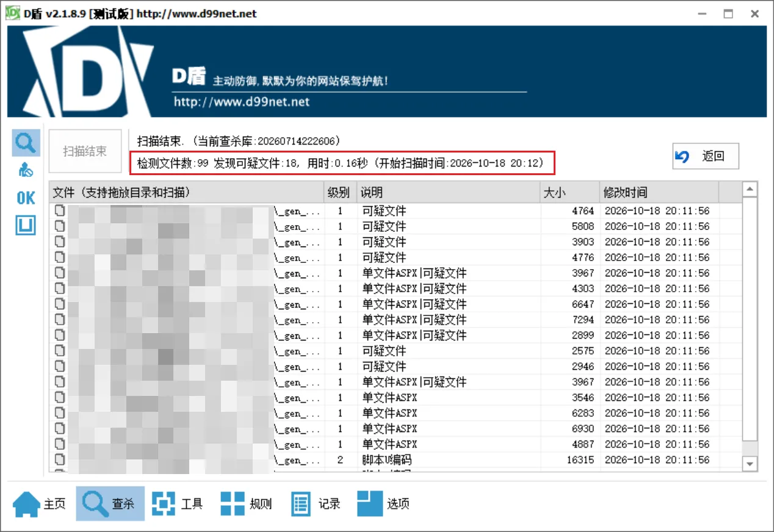Open the 主页 home tab
Viewport: 774px width, 532px height.
click(39, 504)
